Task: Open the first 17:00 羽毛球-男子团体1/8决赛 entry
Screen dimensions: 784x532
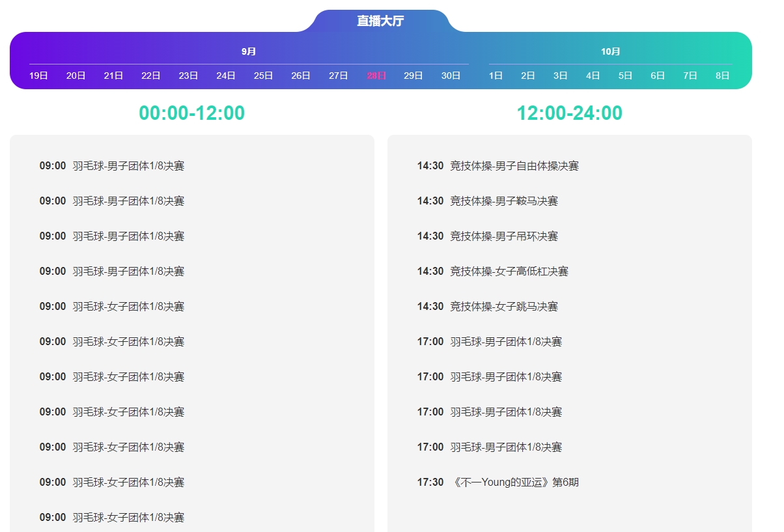Action: [505, 342]
